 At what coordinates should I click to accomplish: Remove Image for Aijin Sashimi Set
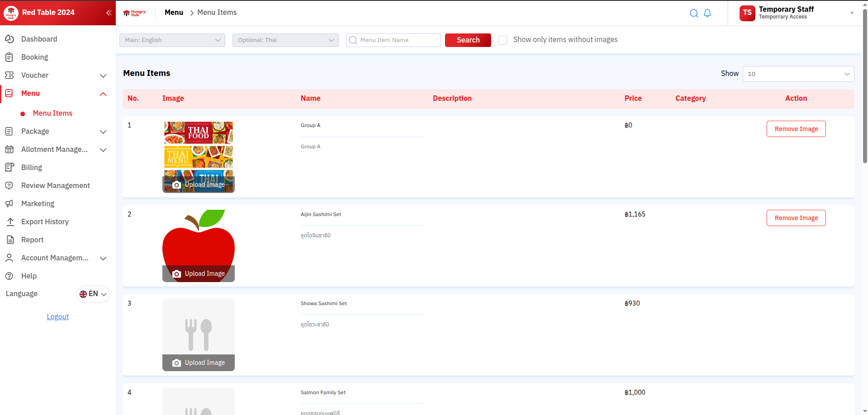coord(796,218)
